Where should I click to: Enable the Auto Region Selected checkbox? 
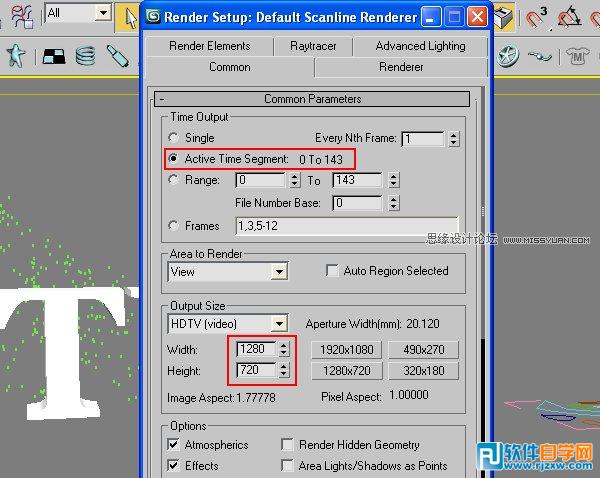(x=333, y=271)
